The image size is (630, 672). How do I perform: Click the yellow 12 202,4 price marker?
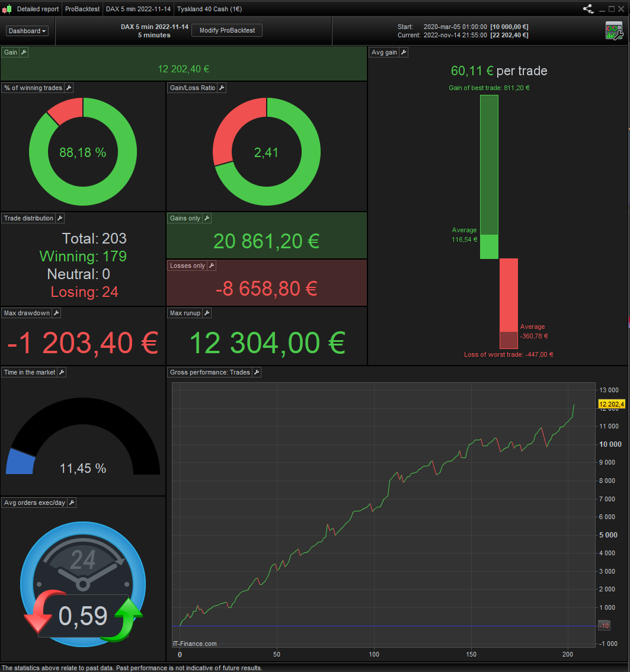(x=612, y=404)
